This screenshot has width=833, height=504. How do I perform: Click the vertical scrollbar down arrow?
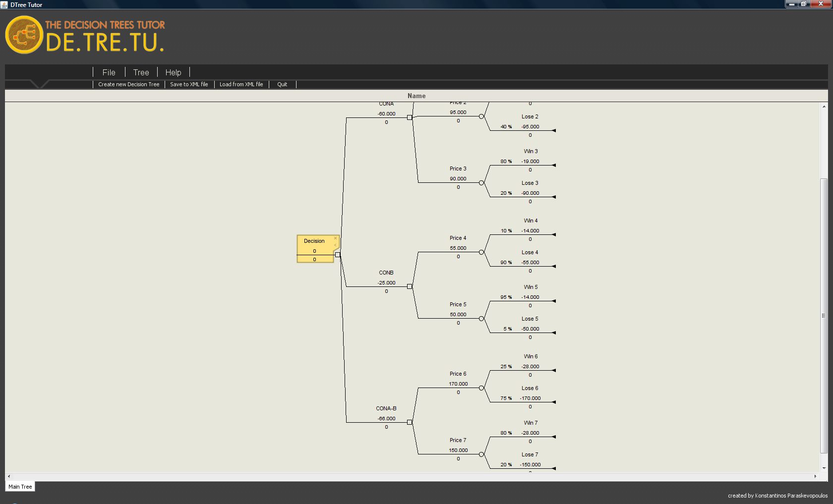(824, 468)
